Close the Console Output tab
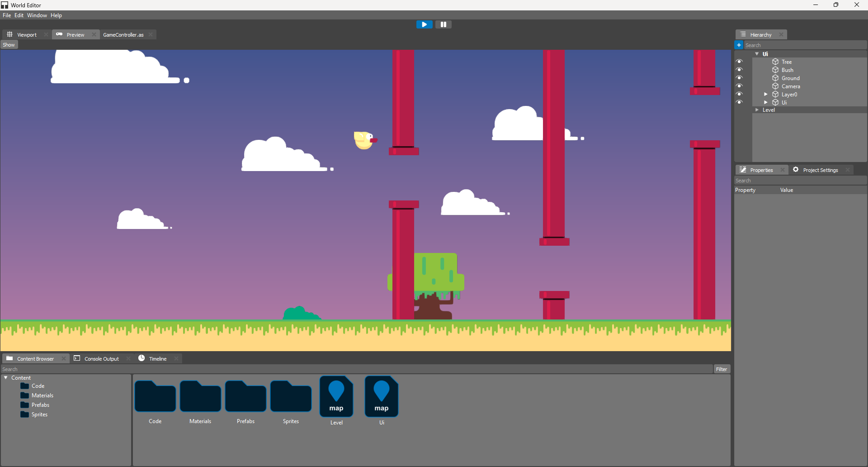This screenshot has width=868, height=467. [x=128, y=358]
